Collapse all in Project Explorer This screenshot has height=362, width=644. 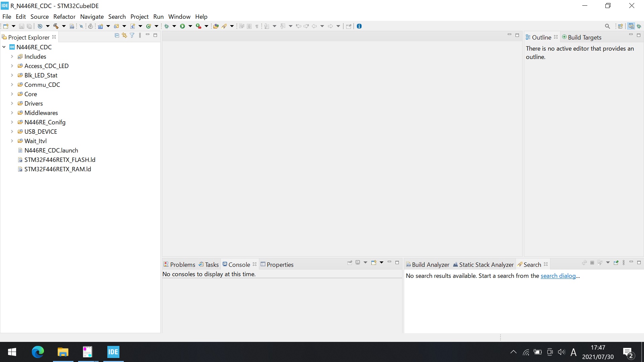(117, 35)
